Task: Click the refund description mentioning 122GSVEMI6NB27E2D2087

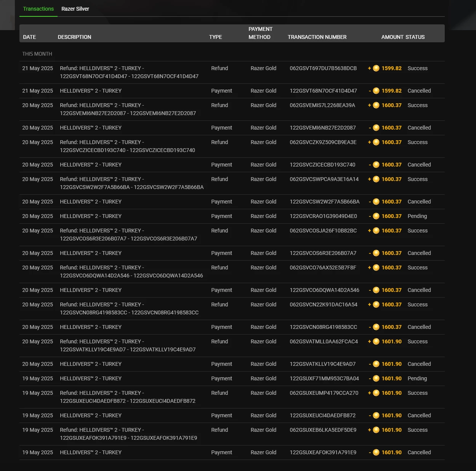Action: (128, 109)
